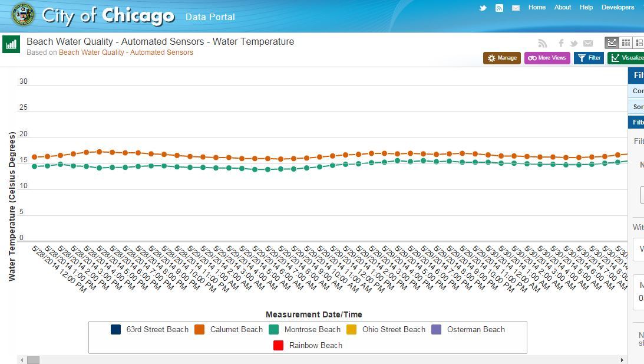
Task: Switch to the grid table view icon
Action: coord(626,42)
